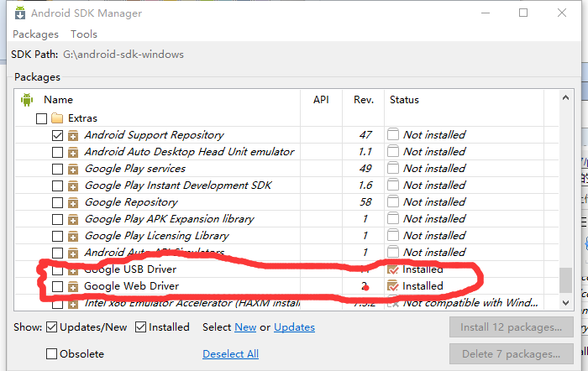Click the Install 12 packages button

coord(511,327)
